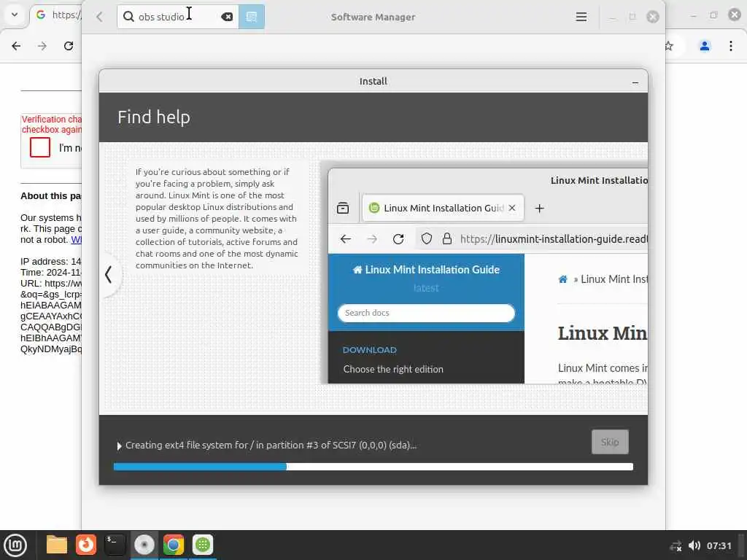Viewport: 747px width, 560px height.
Task: Click the installation progress bar
Action: coord(373,467)
